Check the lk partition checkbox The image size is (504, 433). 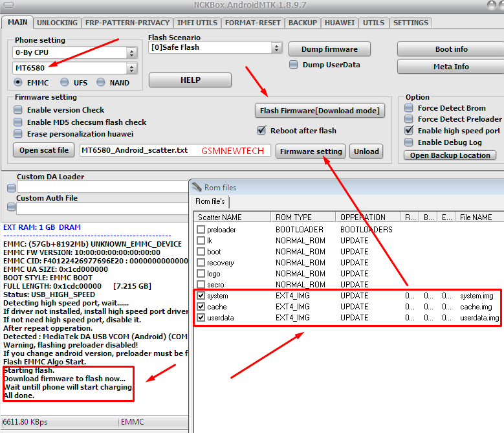pyautogui.click(x=201, y=241)
